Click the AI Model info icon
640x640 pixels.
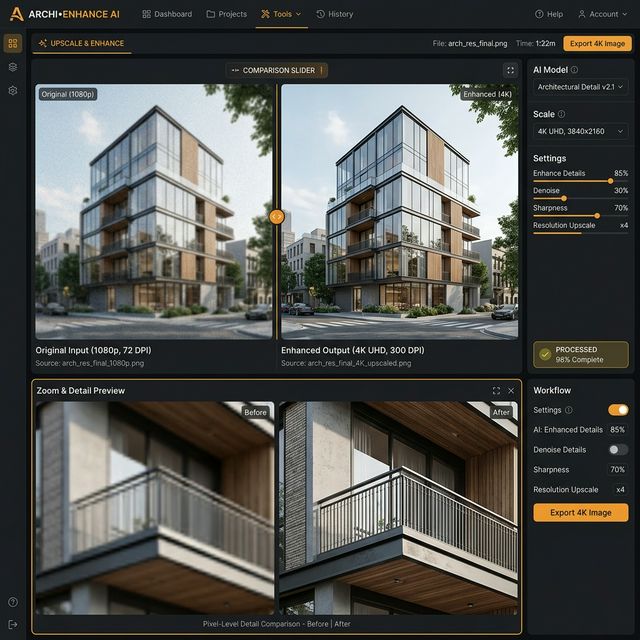(x=574, y=70)
